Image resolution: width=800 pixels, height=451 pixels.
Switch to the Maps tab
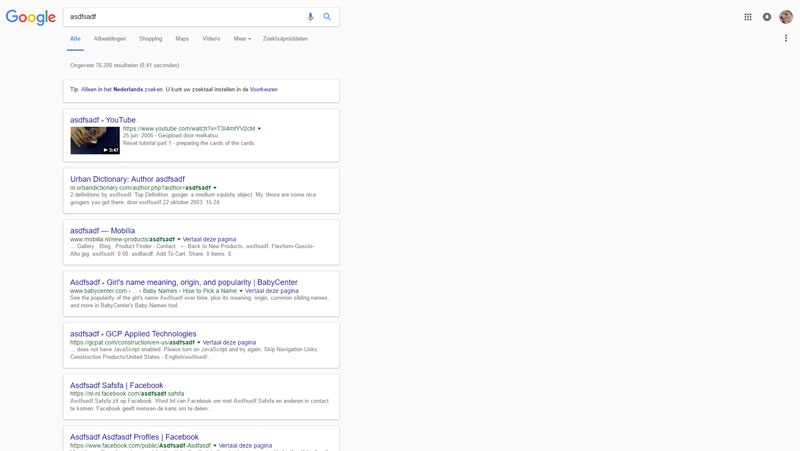(182, 39)
